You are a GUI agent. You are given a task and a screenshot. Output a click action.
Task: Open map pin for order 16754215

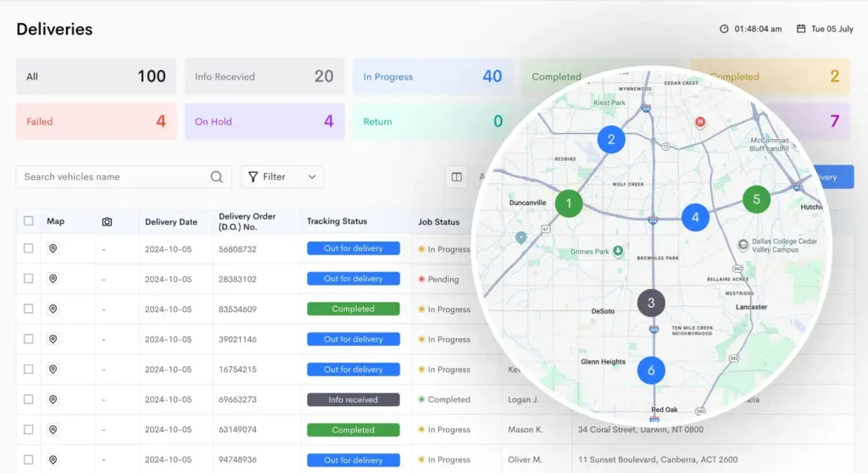coord(53,370)
